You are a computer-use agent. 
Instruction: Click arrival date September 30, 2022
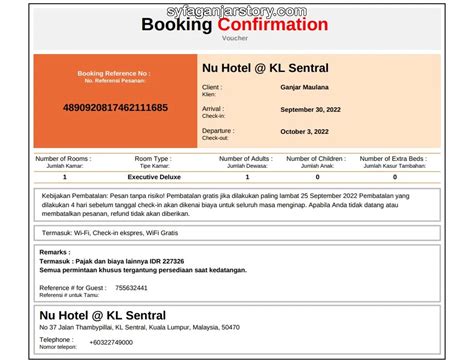coord(310,110)
